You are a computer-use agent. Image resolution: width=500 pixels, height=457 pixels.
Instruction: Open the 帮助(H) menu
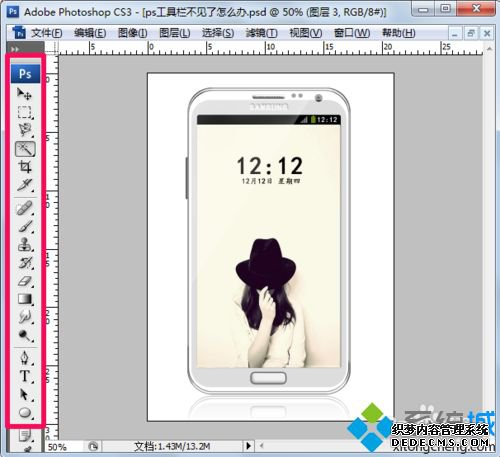[x=398, y=33]
